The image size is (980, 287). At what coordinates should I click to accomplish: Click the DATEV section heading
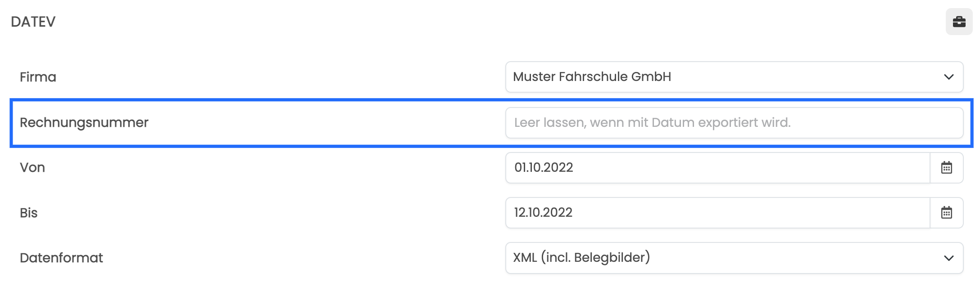coord(33,22)
